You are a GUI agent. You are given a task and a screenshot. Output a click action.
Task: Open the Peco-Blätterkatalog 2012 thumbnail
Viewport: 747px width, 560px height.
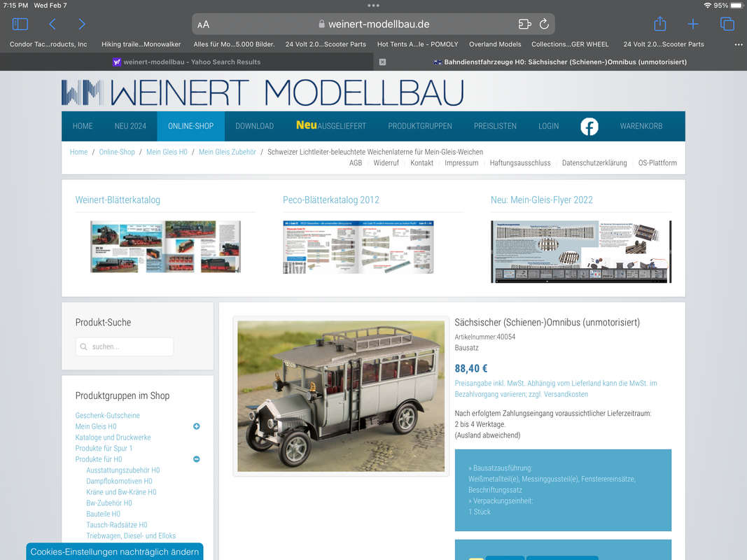[x=358, y=247]
